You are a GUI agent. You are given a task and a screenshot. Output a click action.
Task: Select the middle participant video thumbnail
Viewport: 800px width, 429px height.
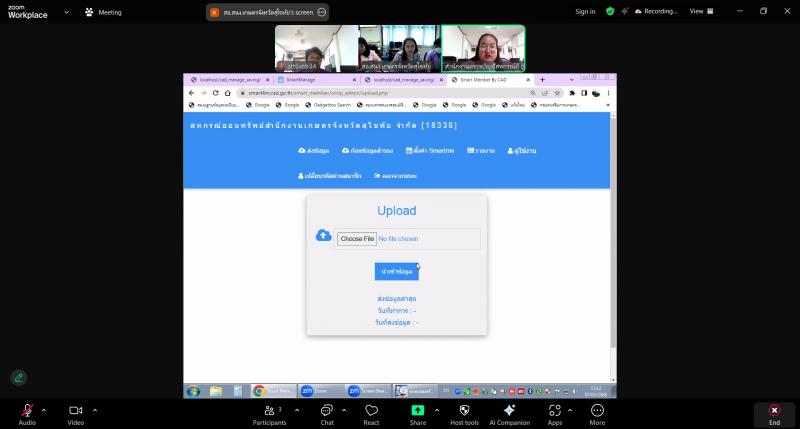click(x=400, y=48)
